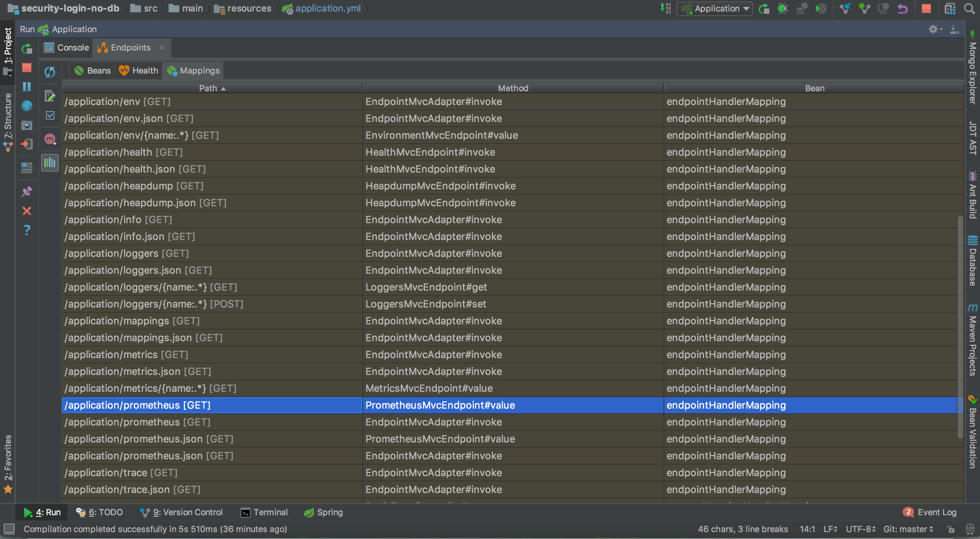The height and width of the screenshot is (539, 980).
Task: Open the Terminal tool window
Action: click(264, 512)
